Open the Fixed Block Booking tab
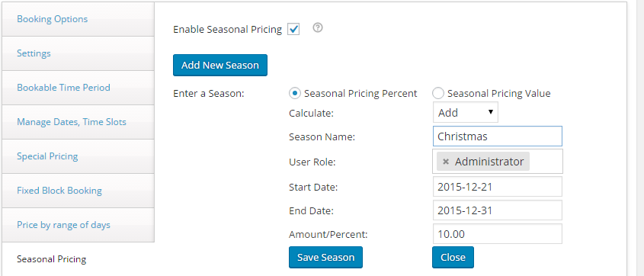644x276 pixels. (78, 191)
